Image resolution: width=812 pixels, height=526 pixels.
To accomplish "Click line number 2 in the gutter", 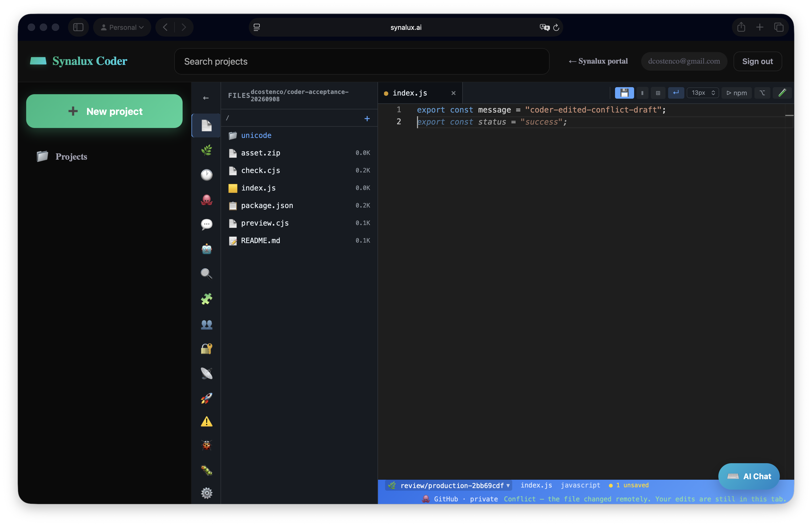I will [398, 122].
